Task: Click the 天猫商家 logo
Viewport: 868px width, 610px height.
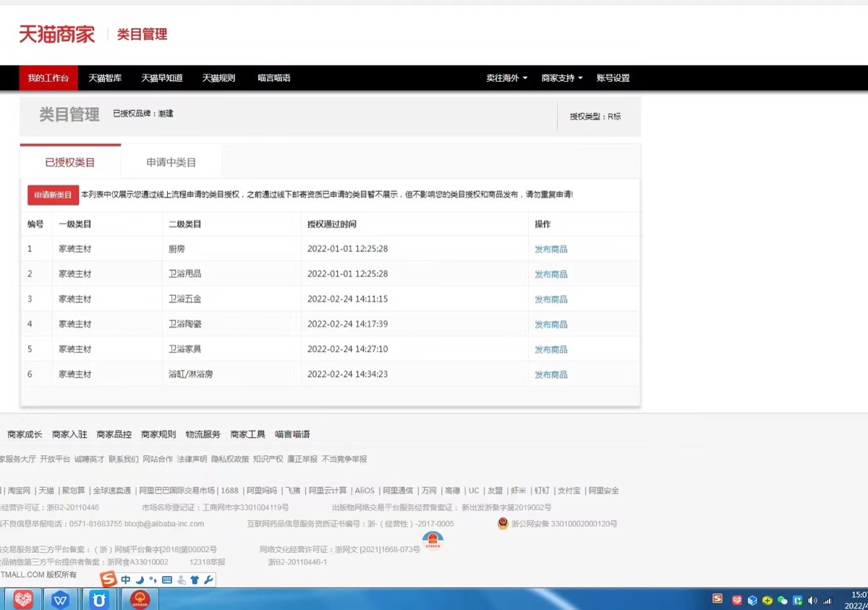Action: (x=56, y=34)
